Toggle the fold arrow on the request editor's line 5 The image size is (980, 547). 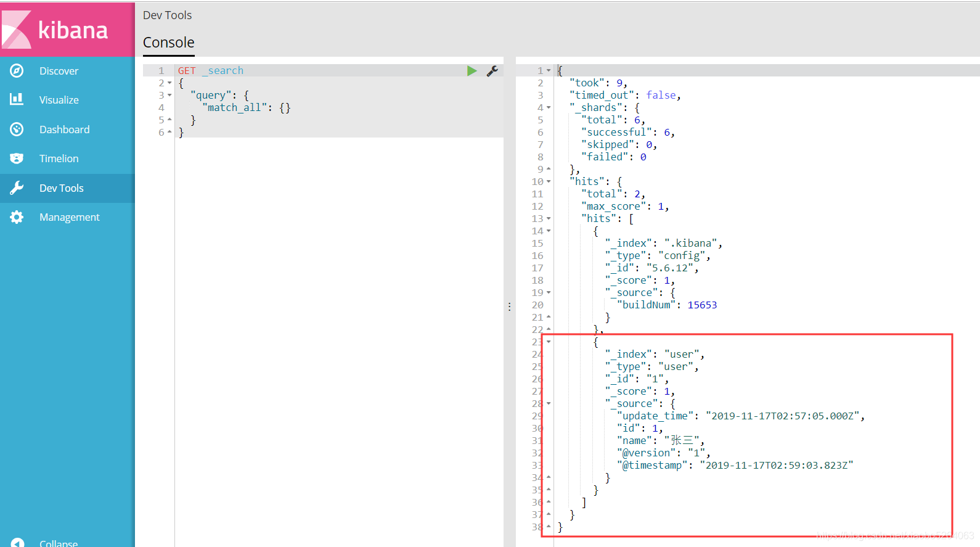click(x=169, y=120)
